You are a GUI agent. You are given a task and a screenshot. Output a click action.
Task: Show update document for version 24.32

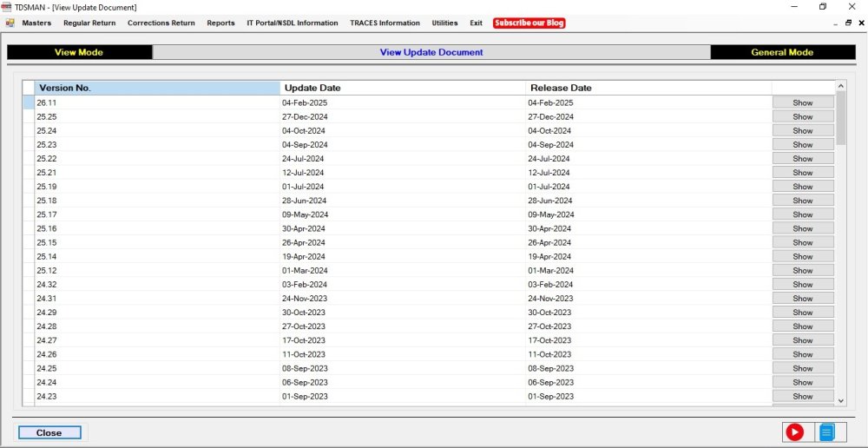point(803,284)
